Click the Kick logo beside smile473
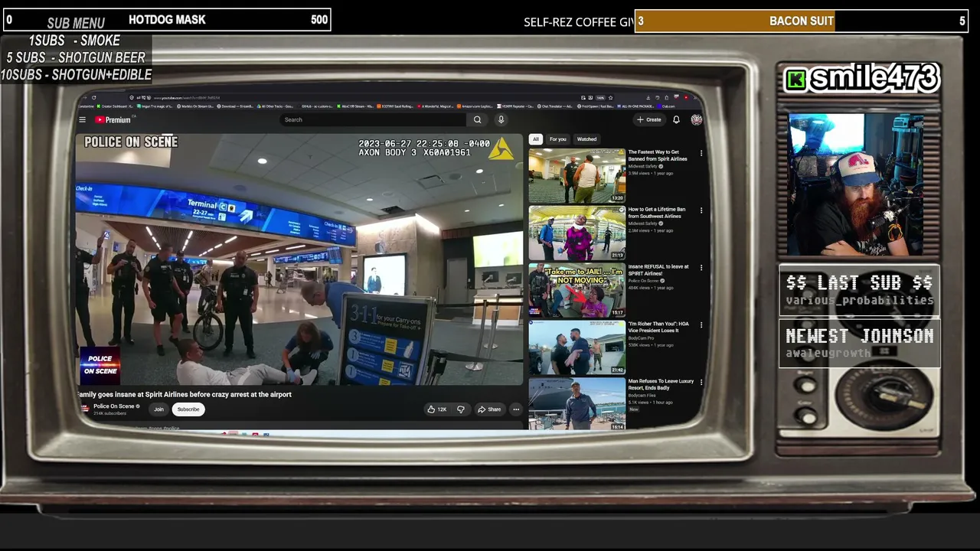 pyautogui.click(x=796, y=80)
